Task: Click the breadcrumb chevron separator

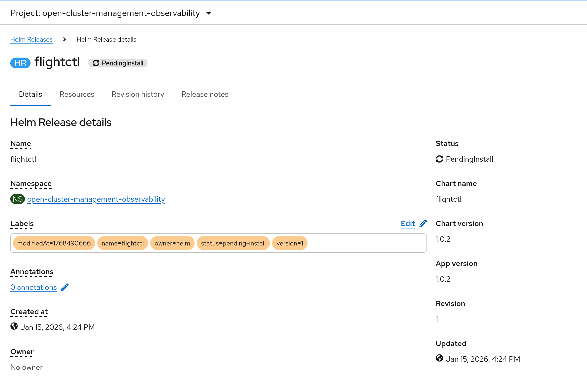Action: click(x=64, y=39)
